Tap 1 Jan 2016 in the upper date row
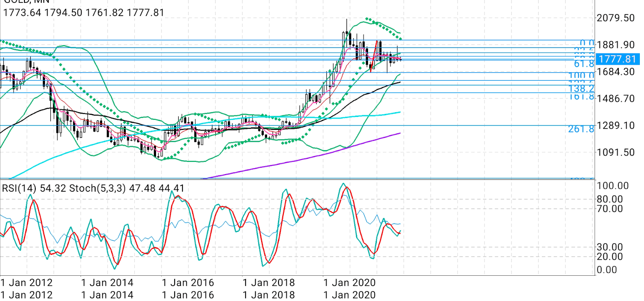This screenshot has height=301, width=644. pyautogui.click(x=188, y=282)
